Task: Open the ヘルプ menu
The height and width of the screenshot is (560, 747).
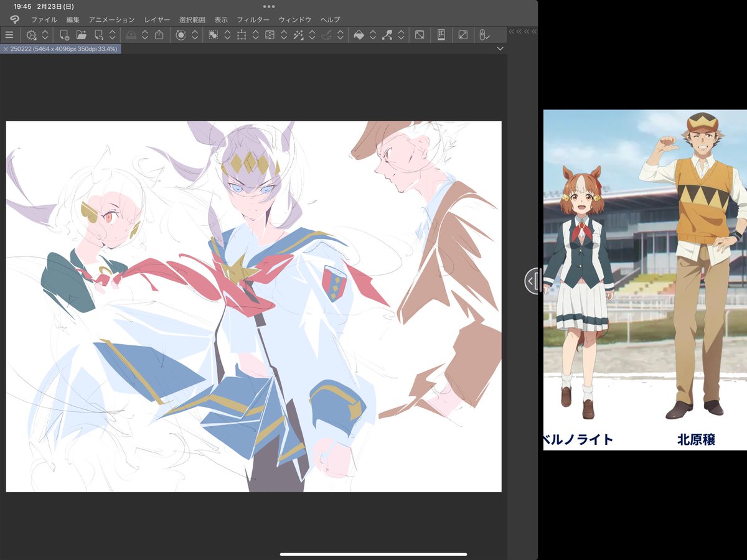Action: click(330, 20)
